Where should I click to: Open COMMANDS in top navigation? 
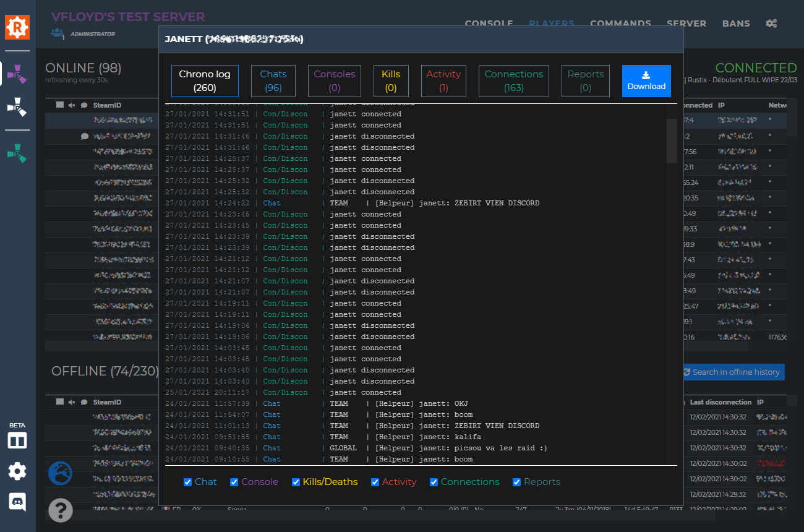[620, 24]
